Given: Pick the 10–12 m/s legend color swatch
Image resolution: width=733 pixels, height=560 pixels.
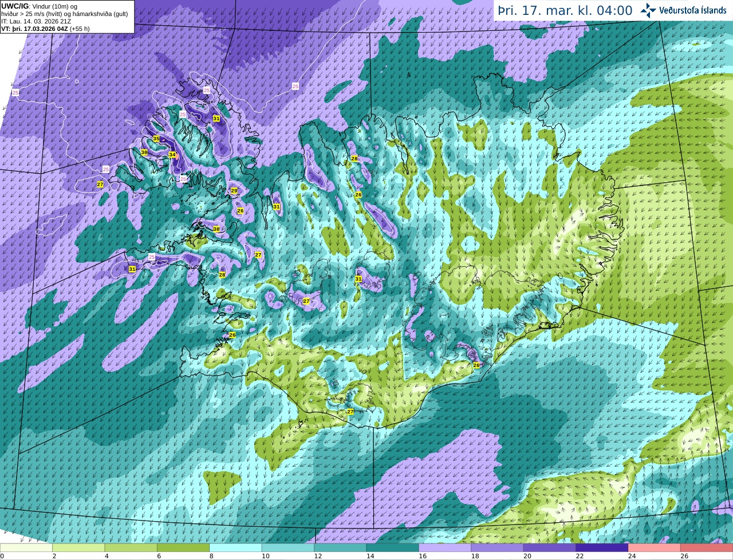Looking at the screenshot, I should (288, 548).
